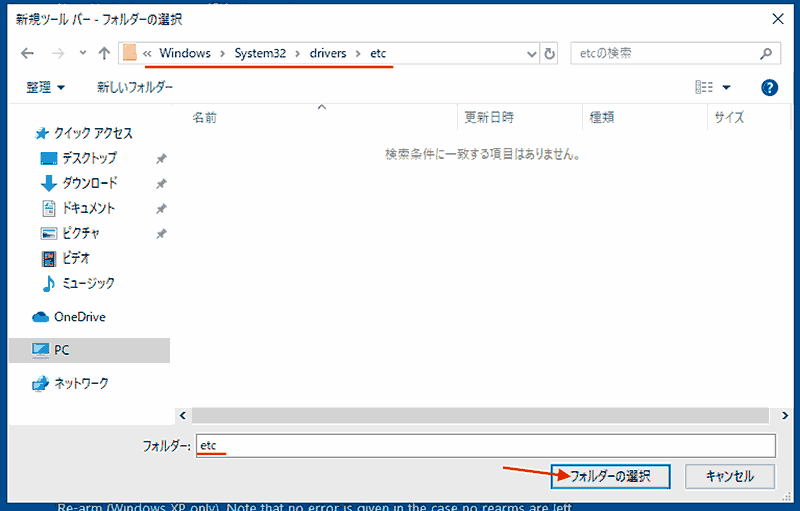800x511 pixels.
Task: Select ネットワーク in the sidebar
Action: pyautogui.click(x=81, y=384)
